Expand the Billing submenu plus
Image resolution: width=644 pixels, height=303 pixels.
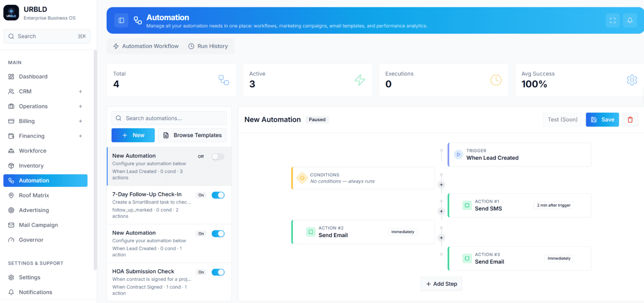click(x=80, y=121)
